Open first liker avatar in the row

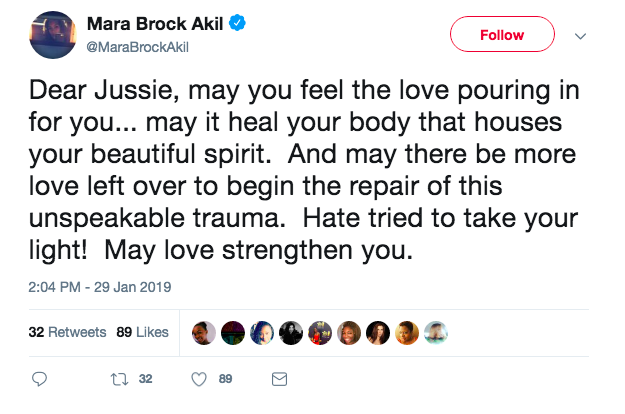tap(204, 333)
